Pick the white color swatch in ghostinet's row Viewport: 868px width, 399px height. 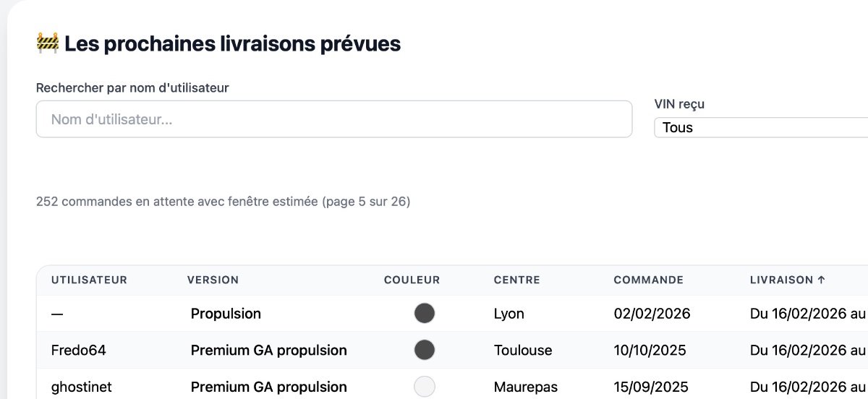pyautogui.click(x=425, y=387)
